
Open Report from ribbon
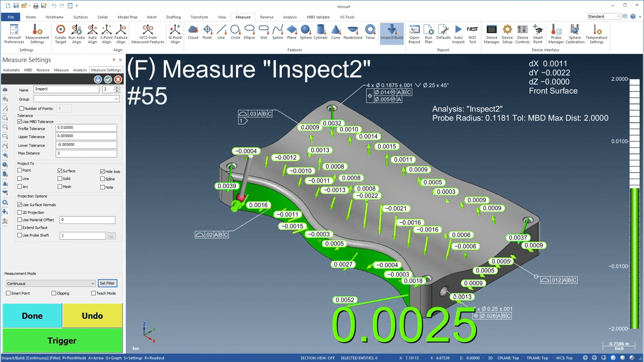point(415,34)
